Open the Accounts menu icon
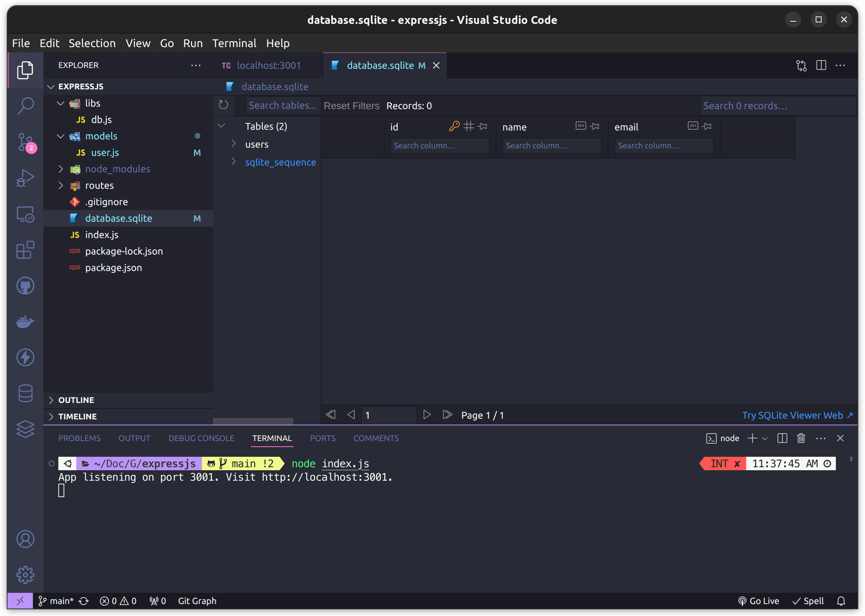Screen dimensions: 865x616 tap(25, 539)
